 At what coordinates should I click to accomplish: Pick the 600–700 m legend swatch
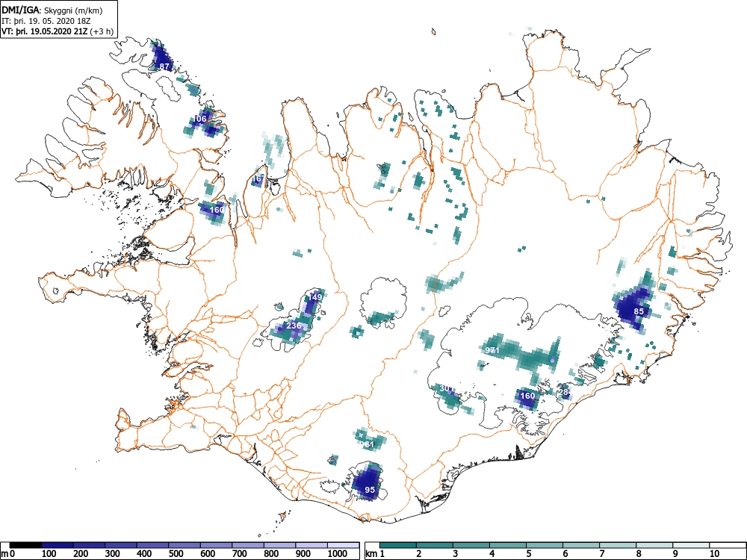[x=217, y=545]
